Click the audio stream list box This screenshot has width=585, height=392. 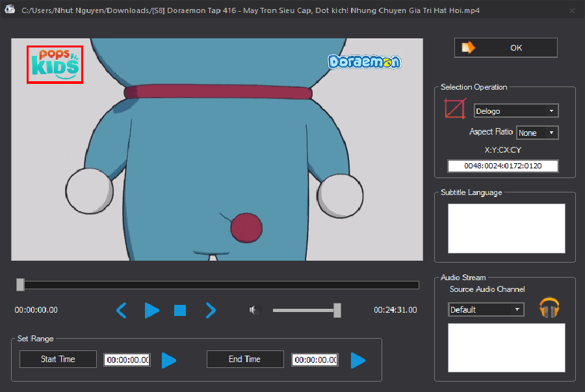pos(506,348)
